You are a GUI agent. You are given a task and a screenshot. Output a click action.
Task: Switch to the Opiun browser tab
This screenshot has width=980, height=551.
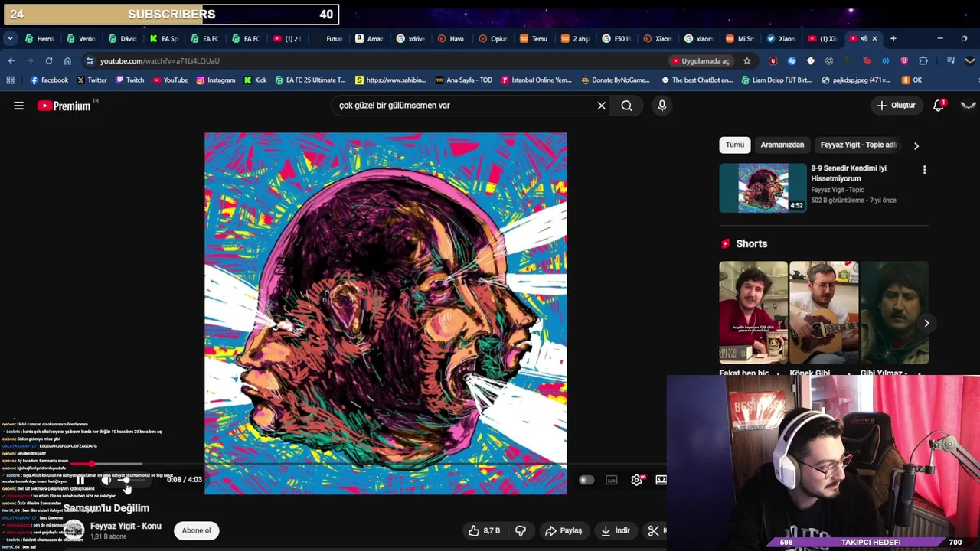(x=493, y=38)
